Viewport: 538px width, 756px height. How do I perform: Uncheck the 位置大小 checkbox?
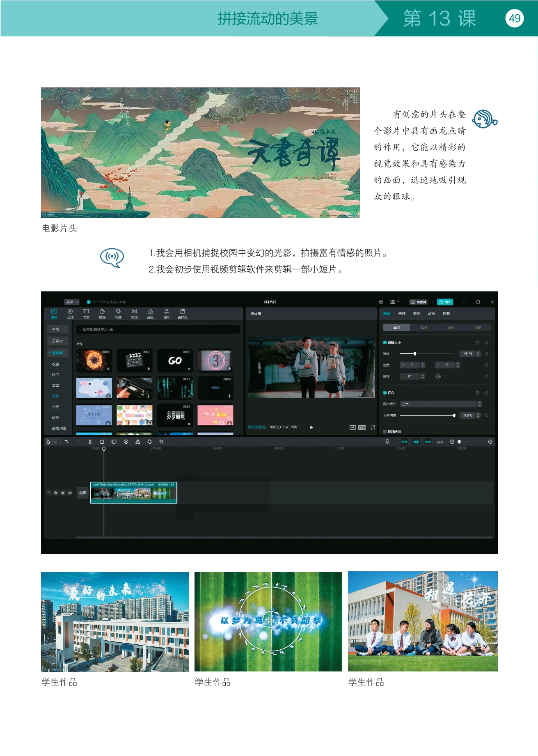385,342
